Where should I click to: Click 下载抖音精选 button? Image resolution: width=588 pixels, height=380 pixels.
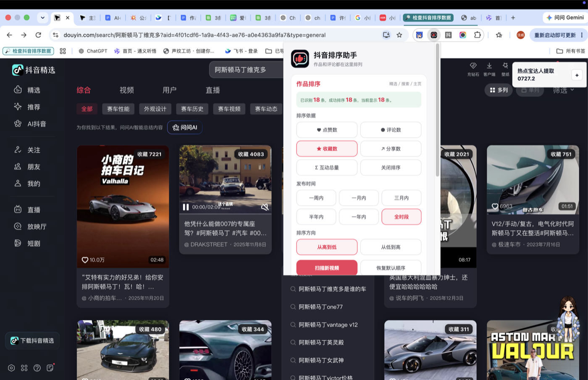tap(32, 341)
